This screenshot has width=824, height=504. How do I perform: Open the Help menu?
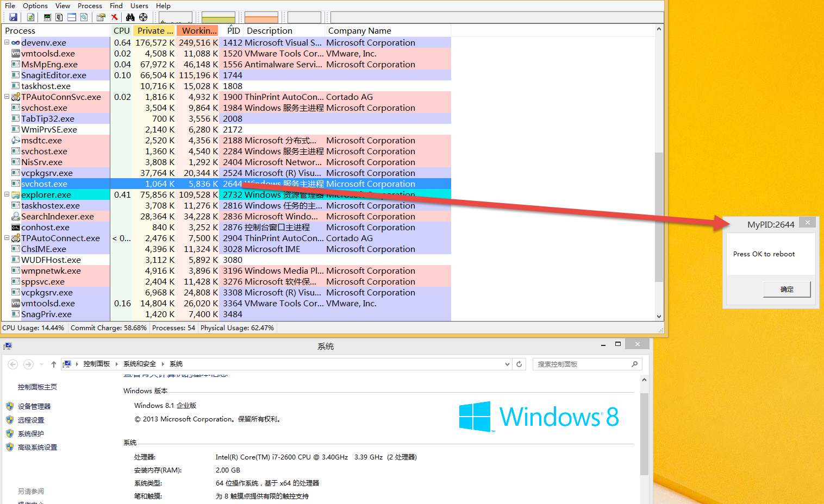coord(163,5)
